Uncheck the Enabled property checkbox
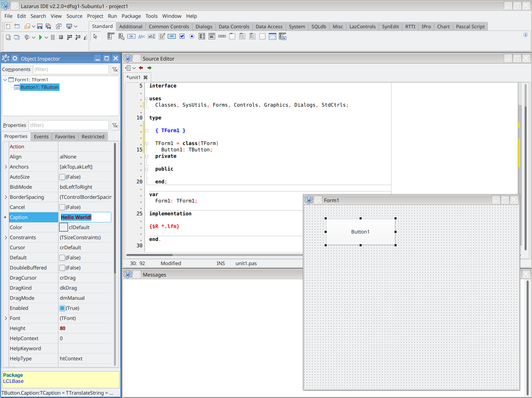 click(62, 308)
